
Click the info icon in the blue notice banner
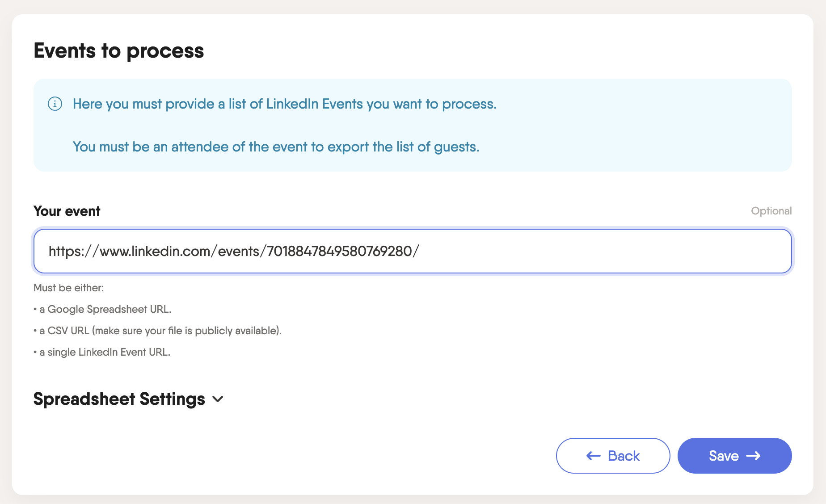55,104
